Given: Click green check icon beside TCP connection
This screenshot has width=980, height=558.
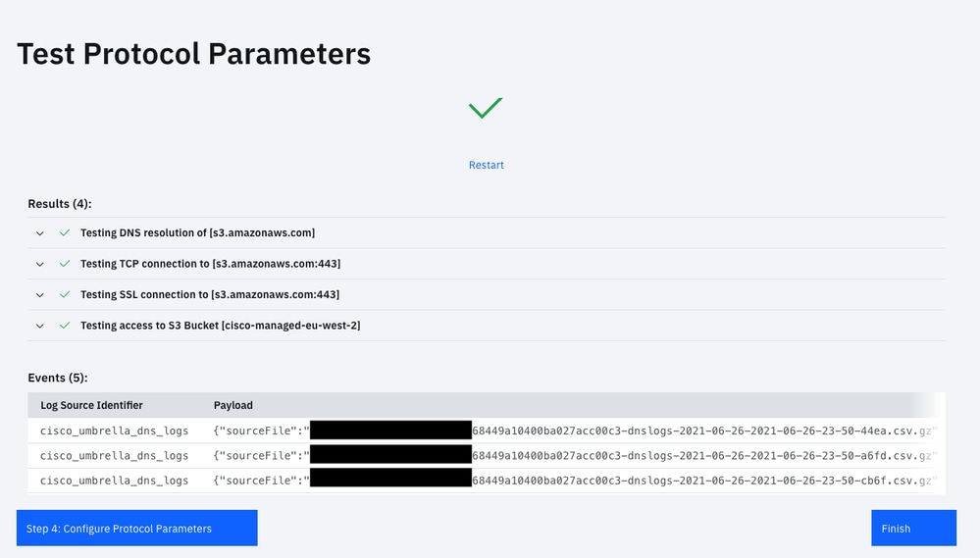Looking at the screenshot, I should pos(65,264).
